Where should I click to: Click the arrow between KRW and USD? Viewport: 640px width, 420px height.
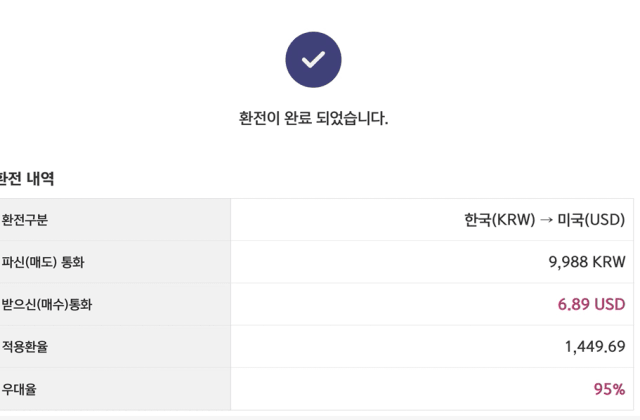click(x=546, y=220)
